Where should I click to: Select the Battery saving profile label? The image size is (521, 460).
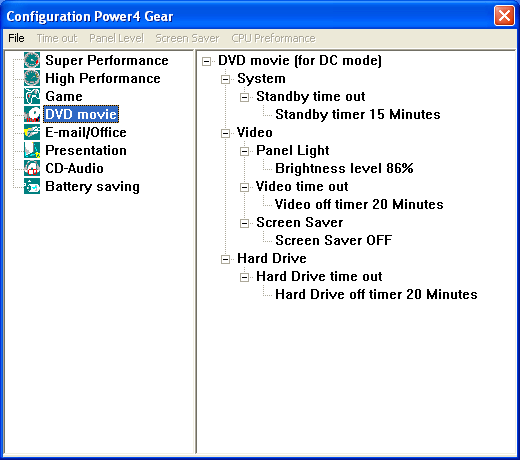coord(92,186)
